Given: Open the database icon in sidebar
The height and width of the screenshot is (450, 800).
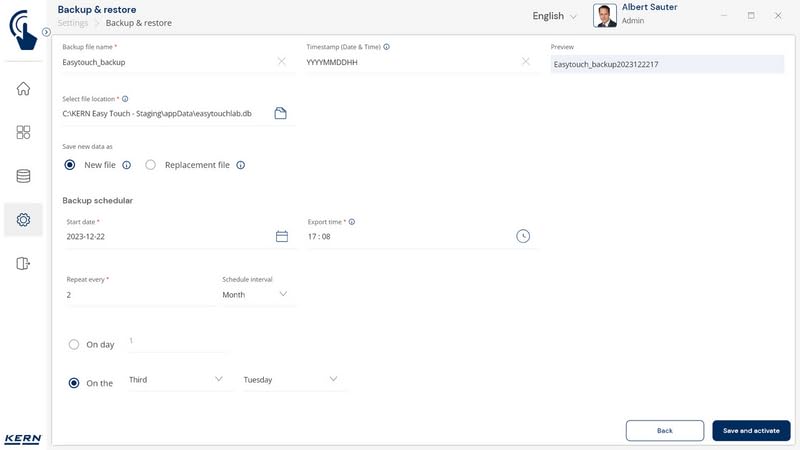Looking at the screenshot, I should pyautogui.click(x=23, y=176).
